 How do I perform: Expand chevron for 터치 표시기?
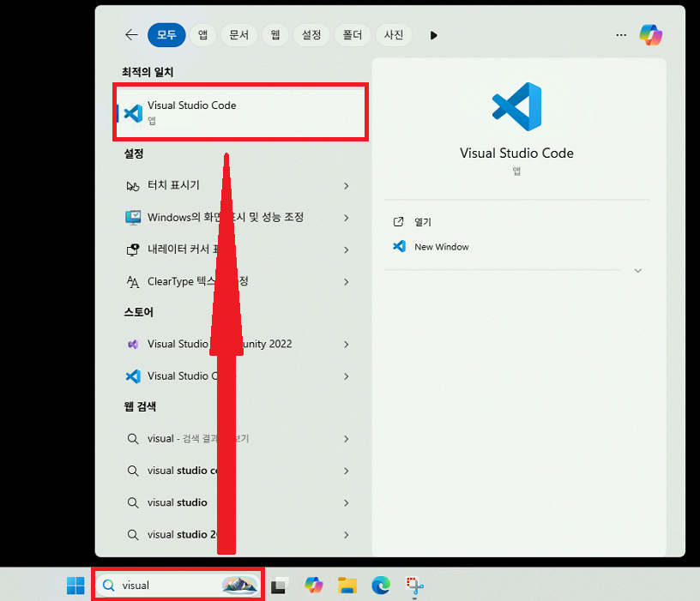point(346,185)
